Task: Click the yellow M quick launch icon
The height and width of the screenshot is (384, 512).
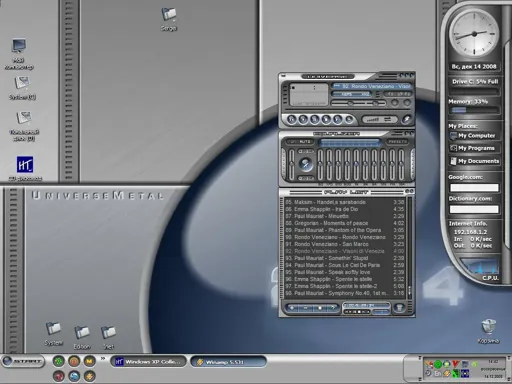Action: [89, 361]
